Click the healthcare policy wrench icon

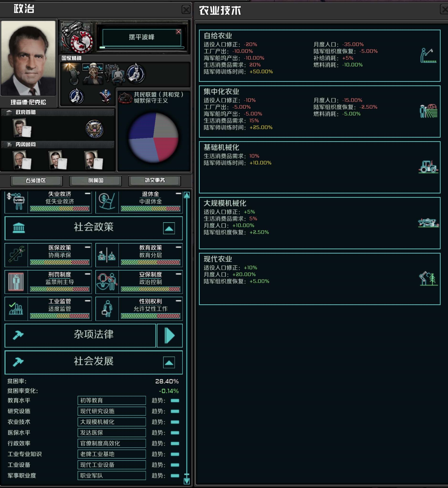(16, 254)
